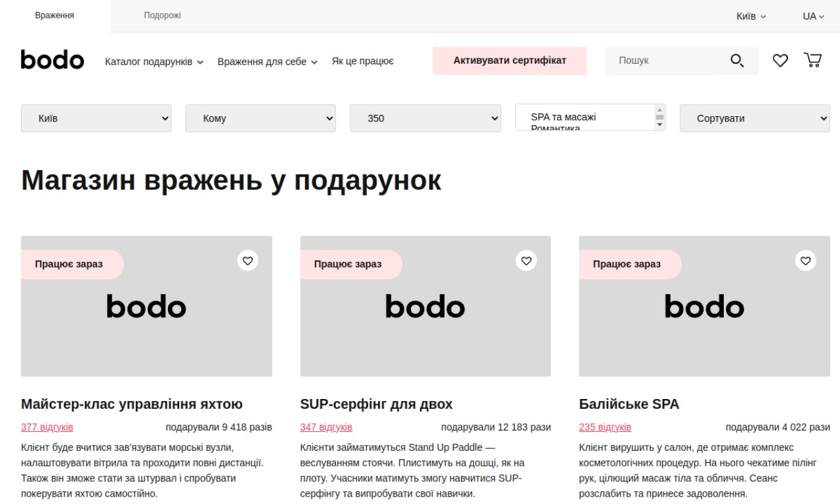Click the heading Магазин вражень у подарунок
This screenshot has width=840, height=504.
[x=231, y=180]
